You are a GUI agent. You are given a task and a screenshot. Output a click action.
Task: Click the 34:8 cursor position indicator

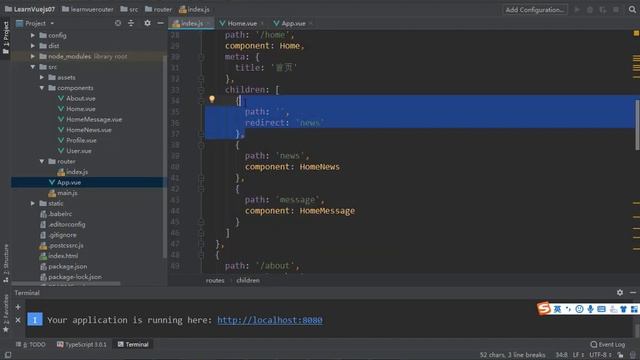point(561,355)
